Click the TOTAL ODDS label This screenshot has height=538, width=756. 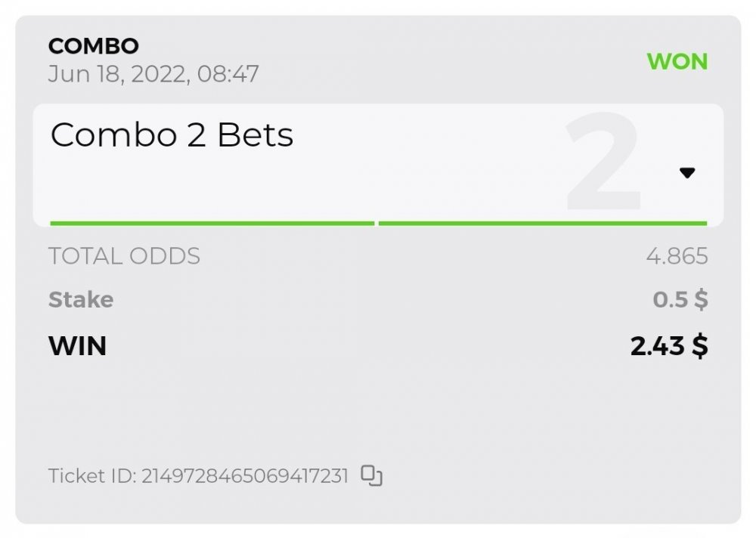(124, 256)
